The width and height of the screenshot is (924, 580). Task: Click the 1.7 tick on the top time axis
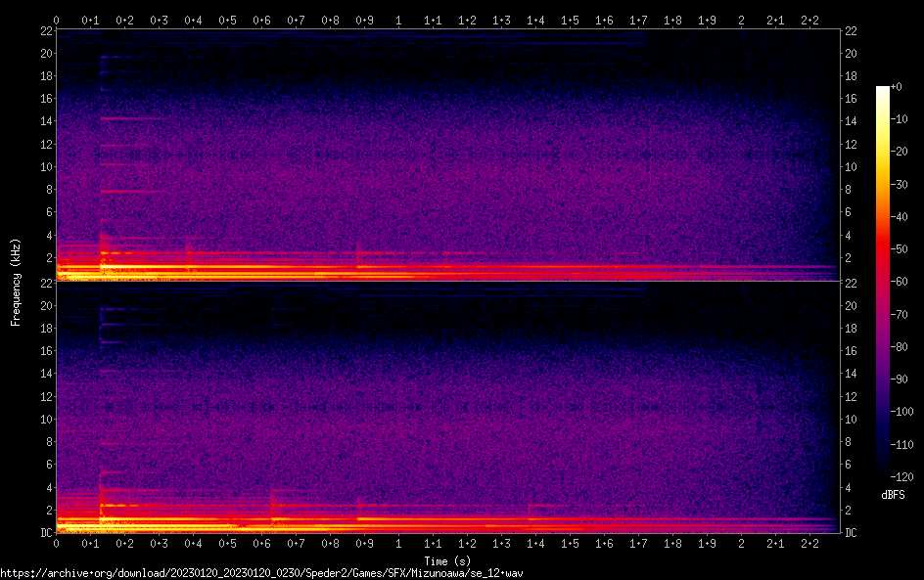(638, 20)
